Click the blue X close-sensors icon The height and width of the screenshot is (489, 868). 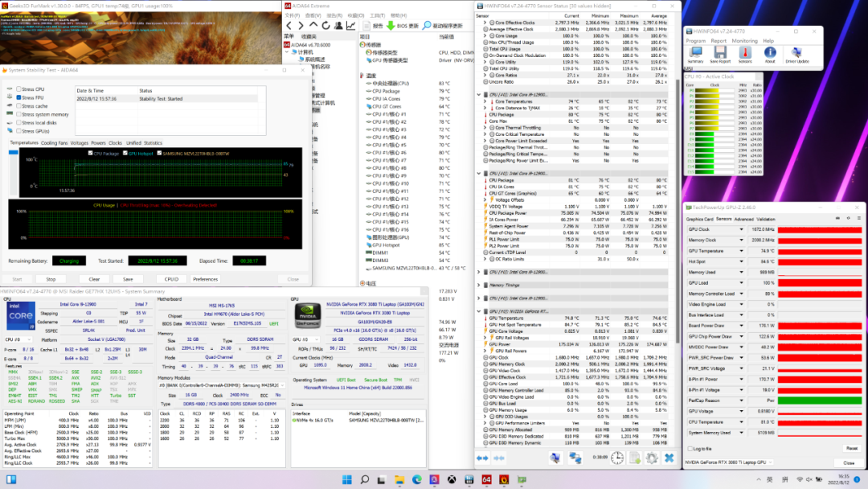coord(669,458)
